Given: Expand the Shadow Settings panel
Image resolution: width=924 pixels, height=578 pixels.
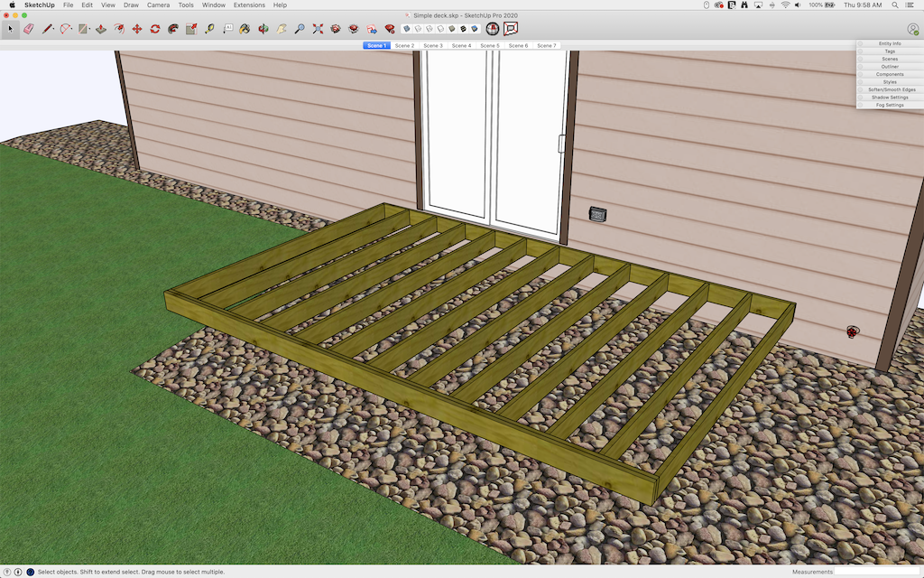Looking at the screenshot, I should [890, 98].
